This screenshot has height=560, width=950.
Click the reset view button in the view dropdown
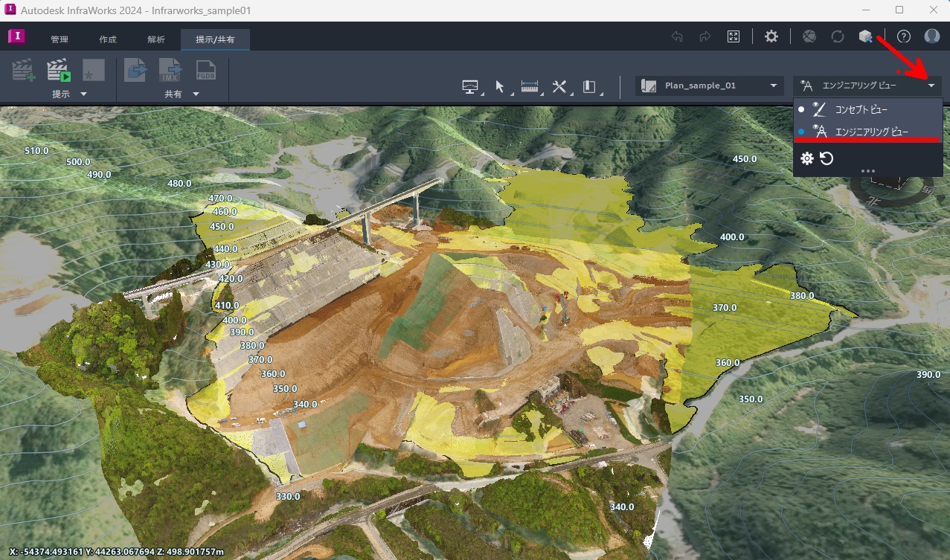pos(828,158)
